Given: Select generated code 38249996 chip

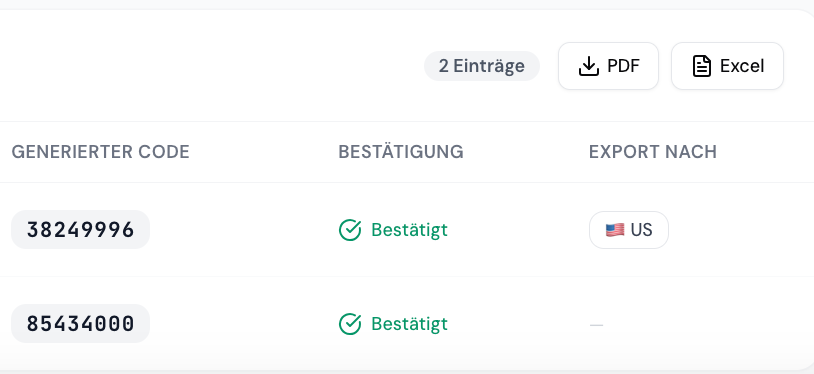Looking at the screenshot, I should click(80, 230).
